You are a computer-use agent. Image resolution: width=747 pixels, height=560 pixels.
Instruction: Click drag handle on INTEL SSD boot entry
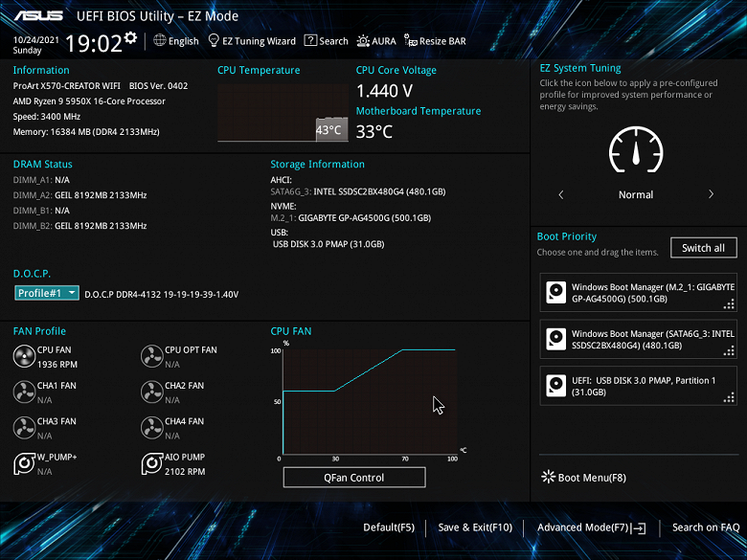729,351
